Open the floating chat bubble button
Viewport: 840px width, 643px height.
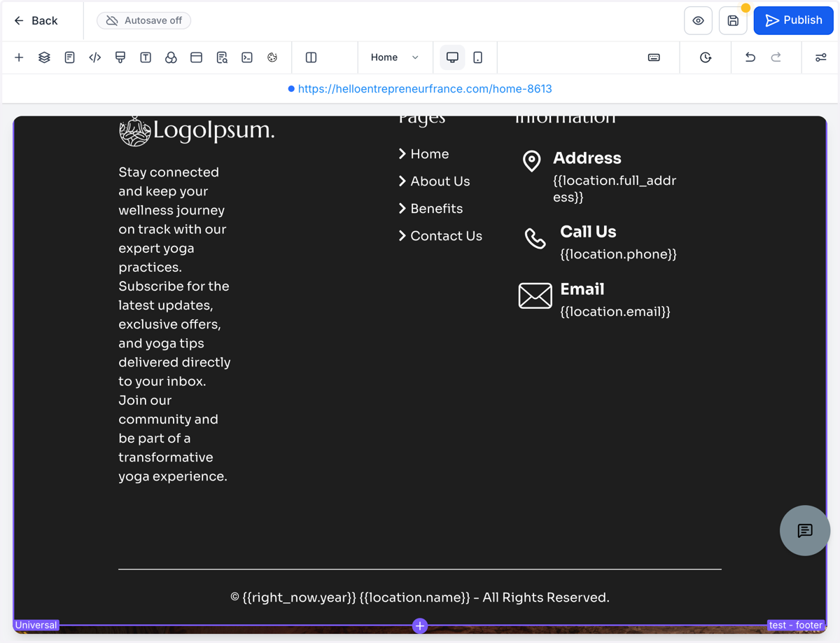tap(805, 531)
